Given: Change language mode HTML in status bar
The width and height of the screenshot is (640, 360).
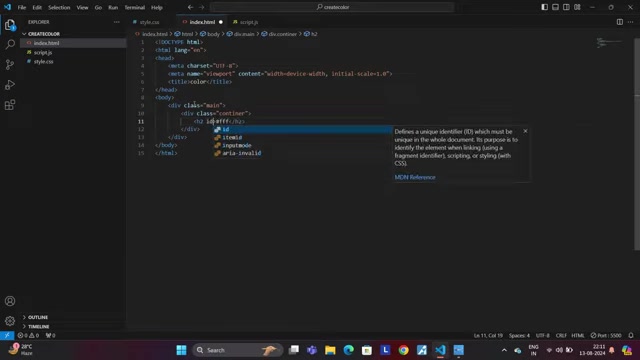Looking at the screenshot, I should [578, 335].
